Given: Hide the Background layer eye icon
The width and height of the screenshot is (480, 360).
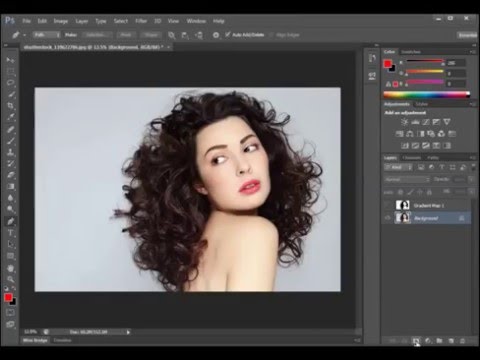Looking at the screenshot, I should [388, 218].
